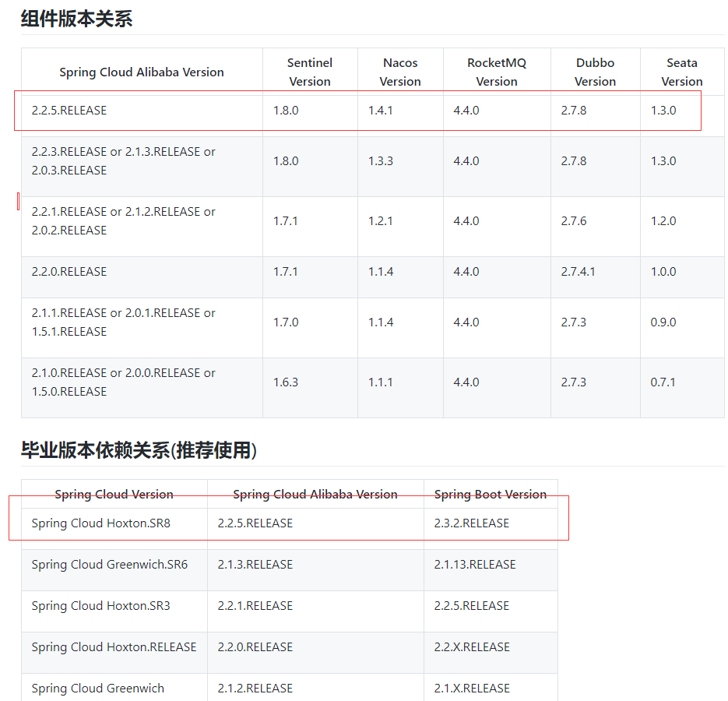The height and width of the screenshot is (701, 728).
Task: Click Spring Cloud Alibaba Version header in dependency table
Action: pyautogui.click(x=315, y=495)
